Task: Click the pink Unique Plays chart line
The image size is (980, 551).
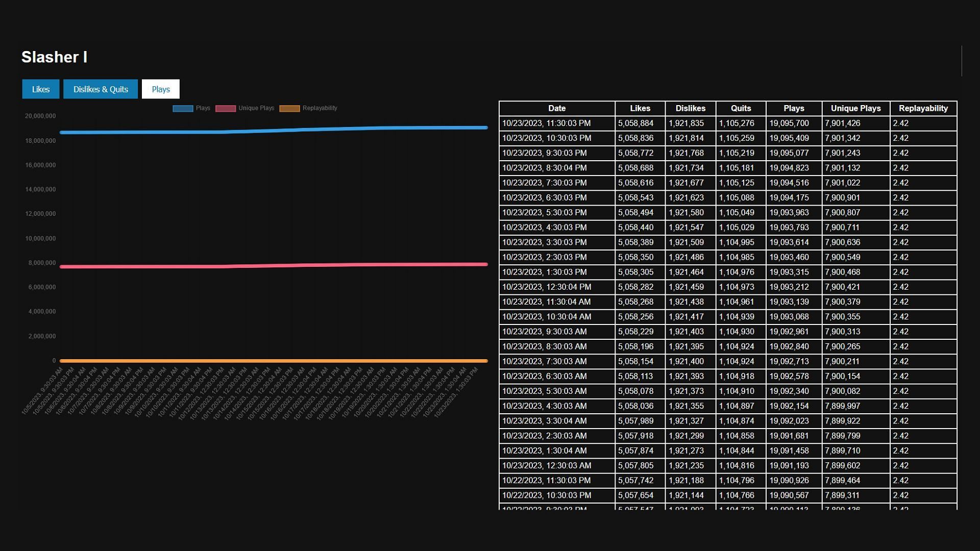Action: (x=274, y=265)
